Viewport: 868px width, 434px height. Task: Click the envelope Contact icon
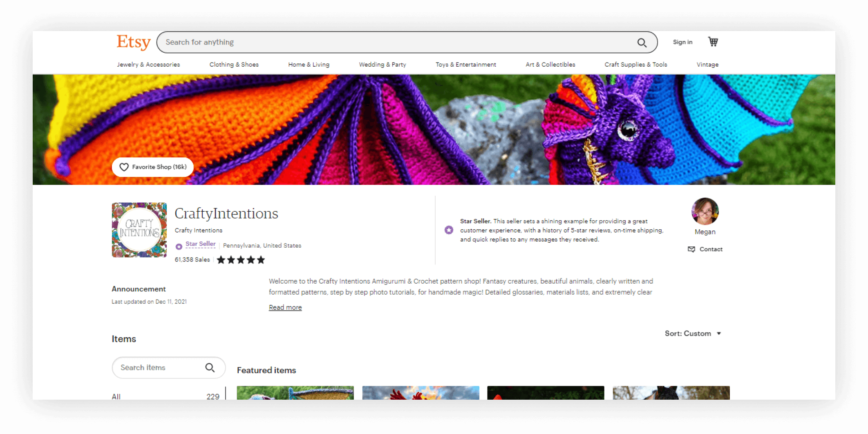(691, 249)
